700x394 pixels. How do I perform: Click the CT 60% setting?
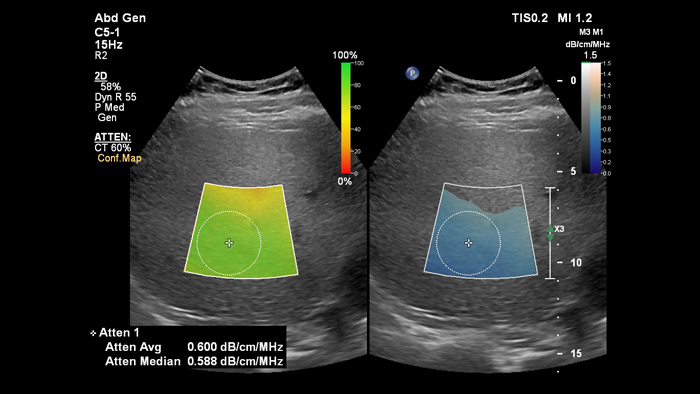[x=112, y=148]
